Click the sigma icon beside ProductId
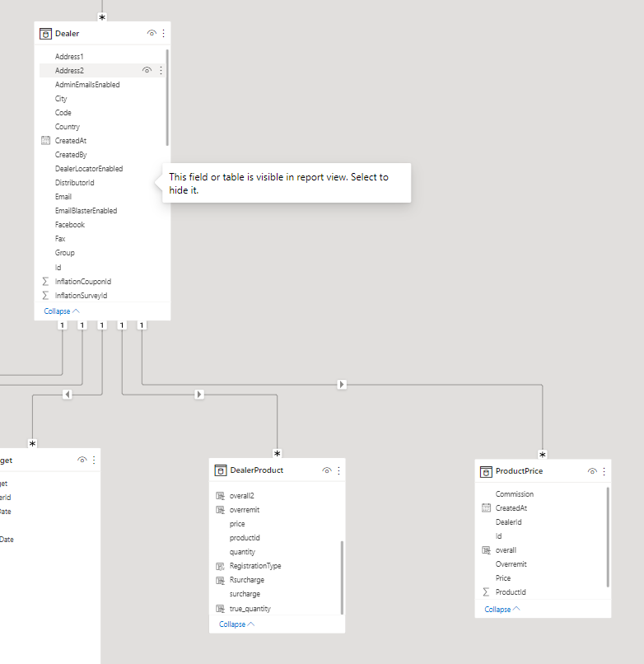This screenshot has width=644, height=664. [x=486, y=592]
